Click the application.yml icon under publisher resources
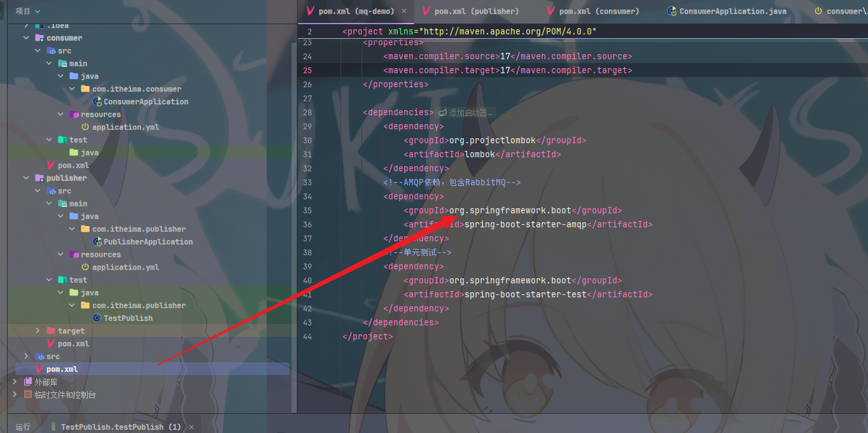The width and height of the screenshot is (868, 433). coord(85,267)
